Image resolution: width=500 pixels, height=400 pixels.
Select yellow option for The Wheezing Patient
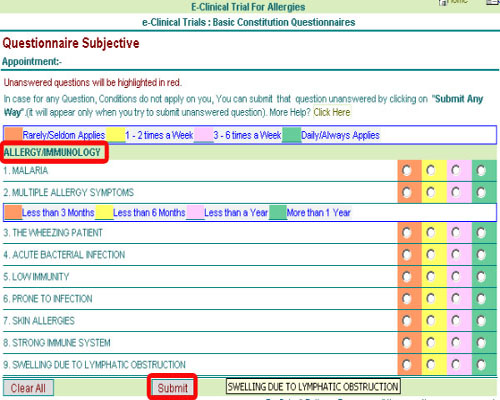[x=431, y=232]
